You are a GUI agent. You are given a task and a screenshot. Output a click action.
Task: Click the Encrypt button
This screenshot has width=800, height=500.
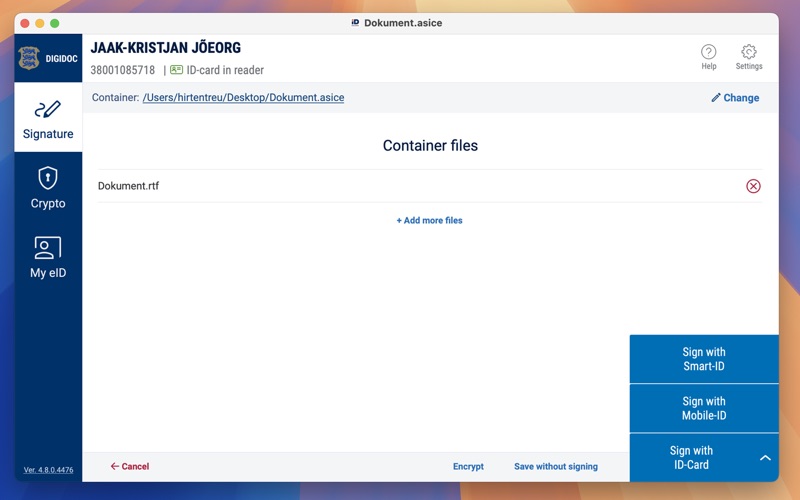pyautogui.click(x=468, y=466)
